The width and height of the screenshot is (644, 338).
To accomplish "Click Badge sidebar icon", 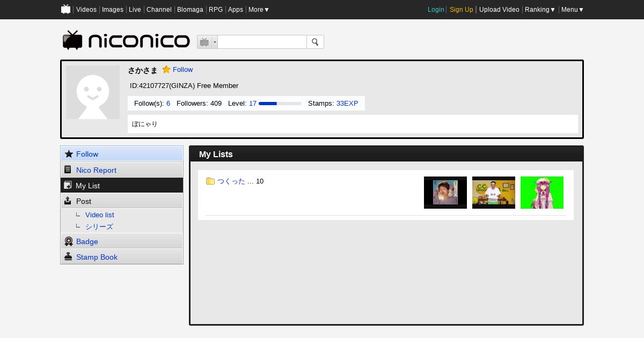I will [x=69, y=241].
